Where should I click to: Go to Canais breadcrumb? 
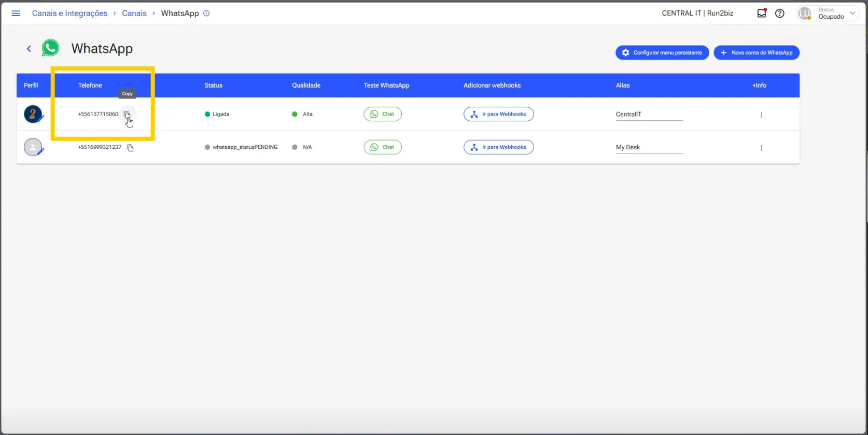point(134,13)
